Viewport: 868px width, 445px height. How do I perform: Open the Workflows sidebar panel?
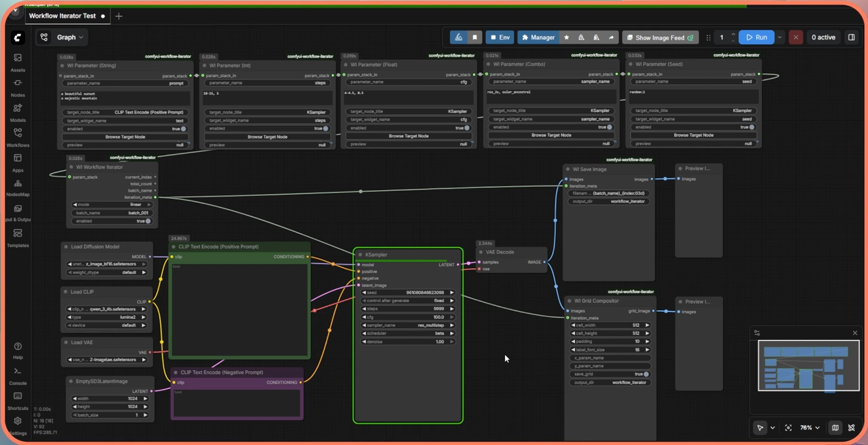point(17,137)
